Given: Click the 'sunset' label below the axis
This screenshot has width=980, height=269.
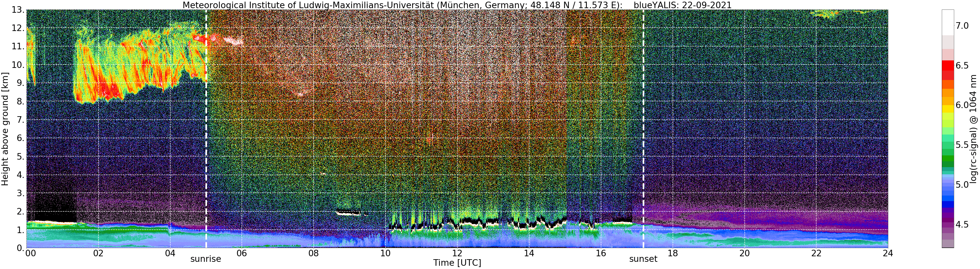Looking at the screenshot, I should click(x=643, y=259).
